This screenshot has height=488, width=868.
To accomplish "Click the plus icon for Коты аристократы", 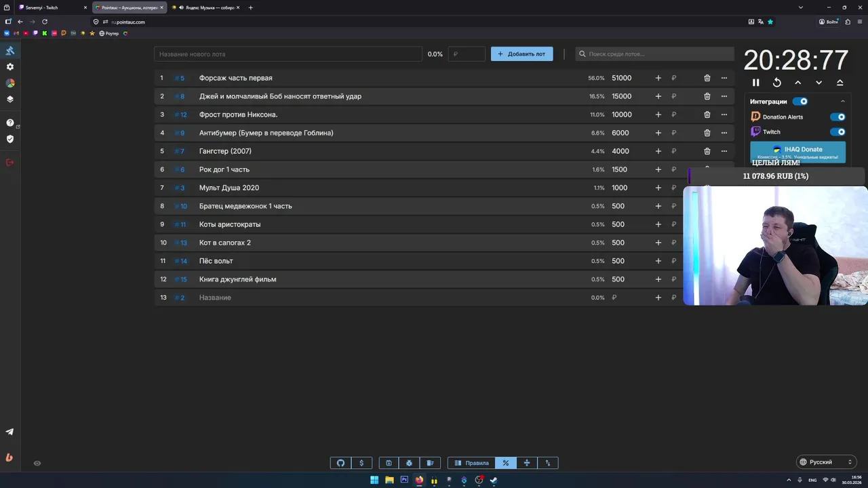I will [x=658, y=224].
